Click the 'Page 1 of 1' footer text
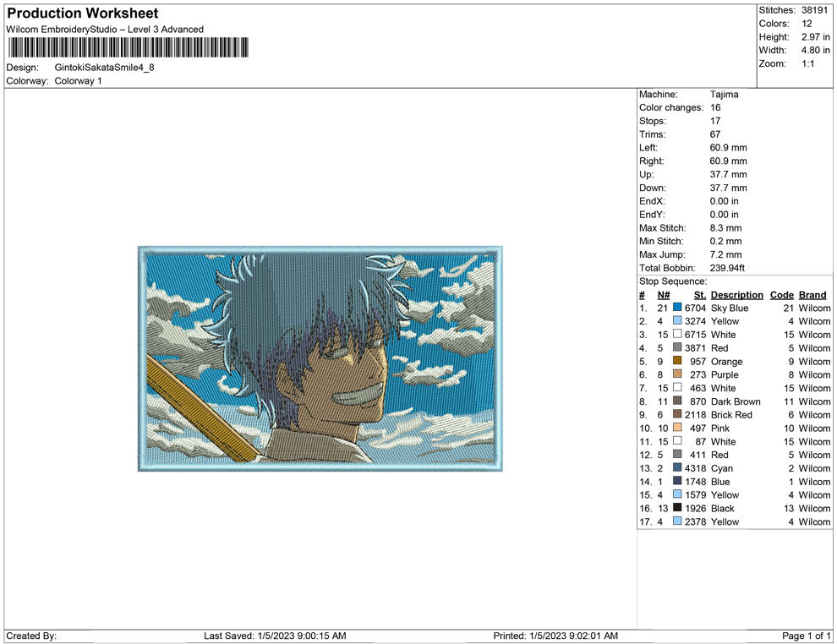This screenshot has width=837, height=644. 806,636
